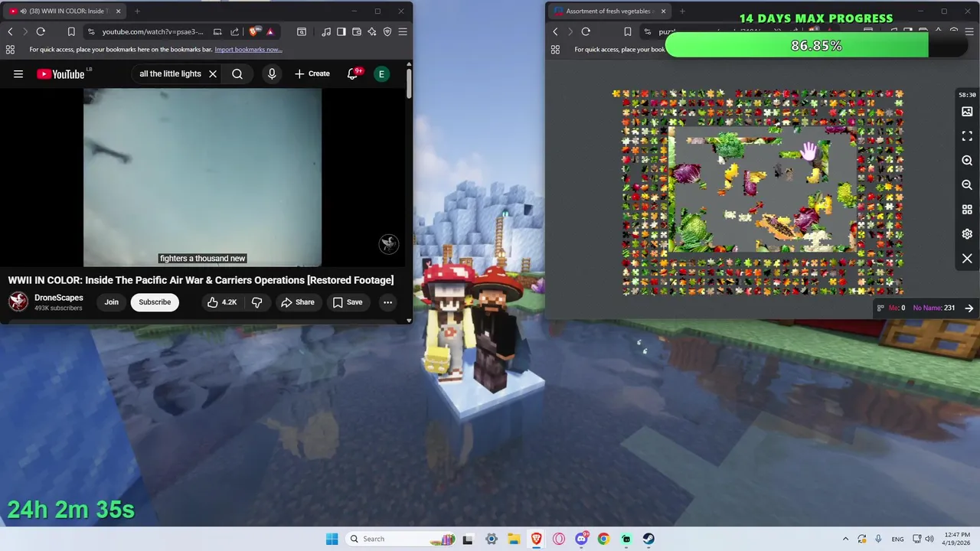Image resolution: width=980 pixels, height=551 pixels.
Task: Reload the YouTube page
Action: coord(41,31)
